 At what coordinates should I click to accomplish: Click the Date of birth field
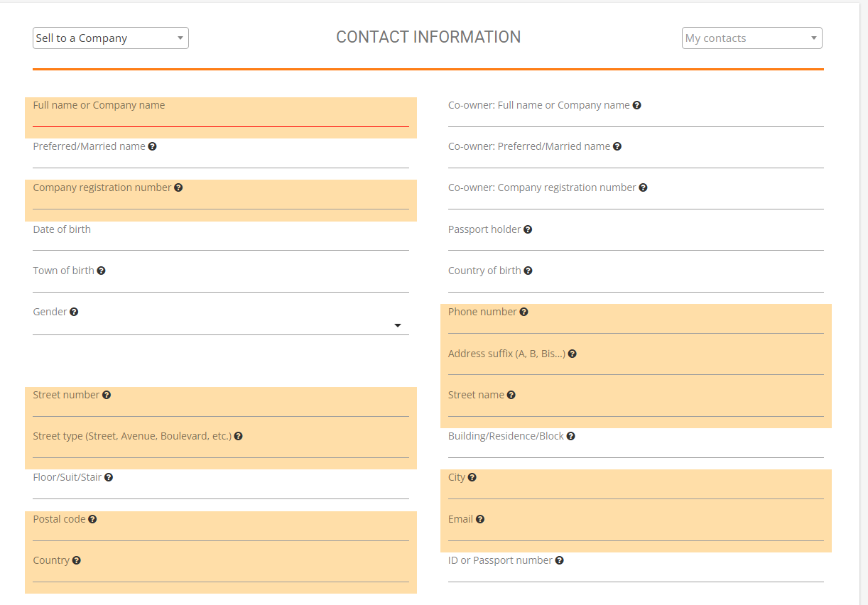(x=220, y=242)
